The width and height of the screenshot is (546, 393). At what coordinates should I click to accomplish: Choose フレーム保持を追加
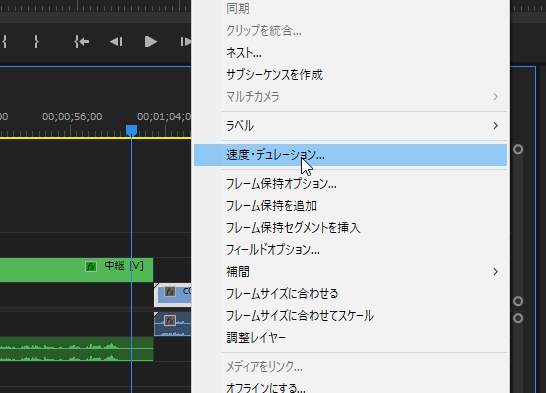coord(350,206)
